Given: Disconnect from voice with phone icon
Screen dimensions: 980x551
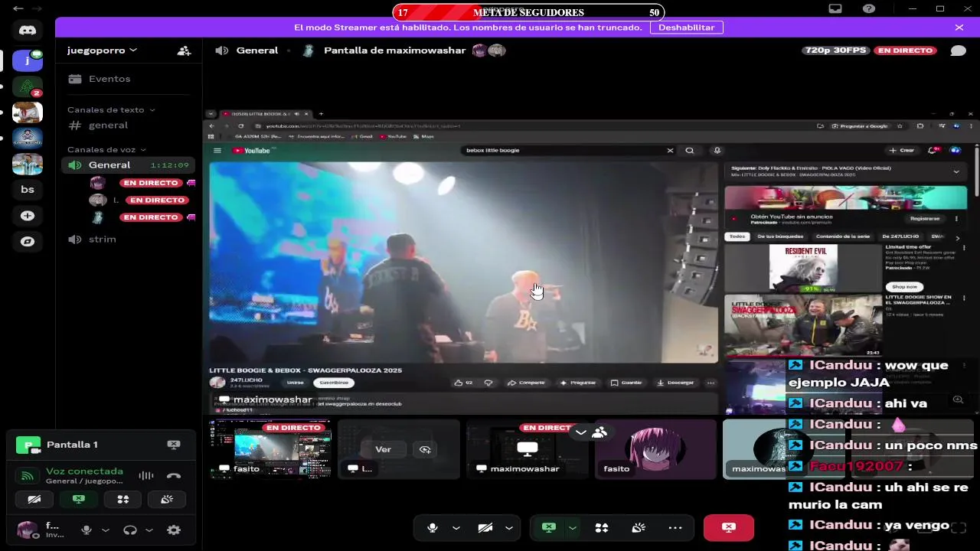Looking at the screenshot, I should tap(174, 476).
